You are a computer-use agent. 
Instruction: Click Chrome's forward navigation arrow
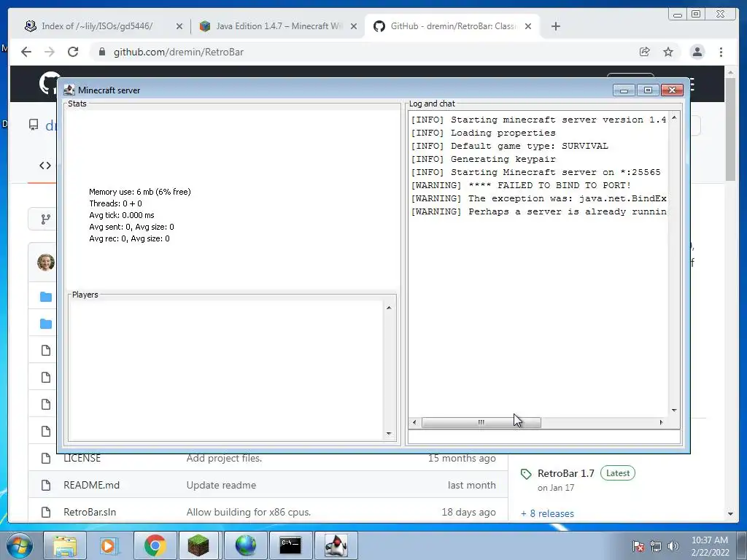[x=50, y=52]
